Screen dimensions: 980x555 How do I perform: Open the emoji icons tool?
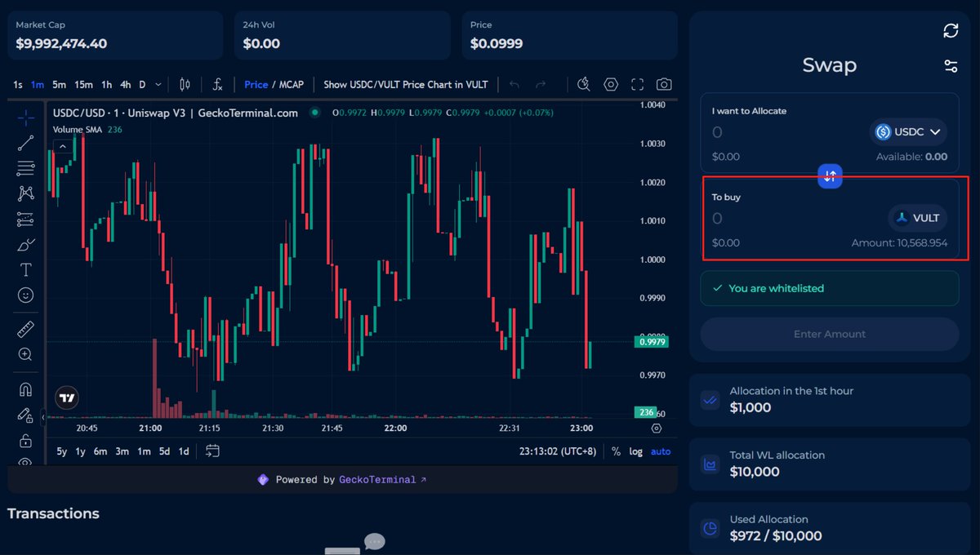[25, 295]
